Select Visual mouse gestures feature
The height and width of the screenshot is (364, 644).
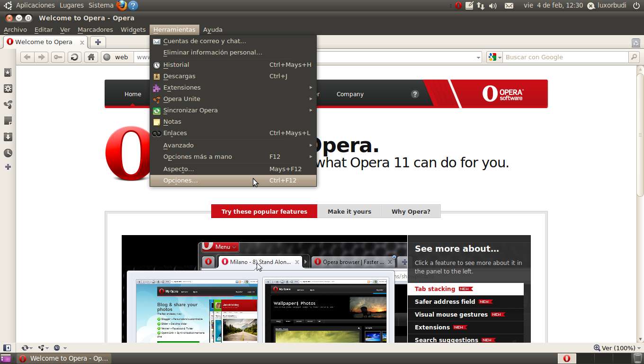(465, 314)
